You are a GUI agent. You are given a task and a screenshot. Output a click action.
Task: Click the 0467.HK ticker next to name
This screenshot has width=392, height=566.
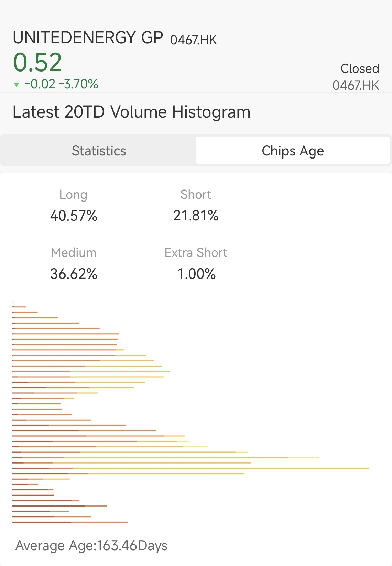[x=193, y=40]
